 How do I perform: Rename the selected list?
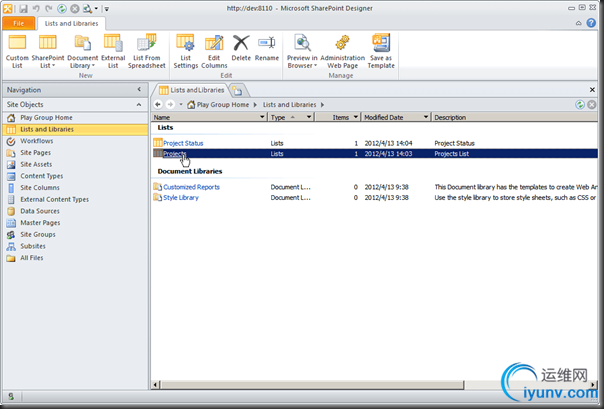tap(267, 48)
